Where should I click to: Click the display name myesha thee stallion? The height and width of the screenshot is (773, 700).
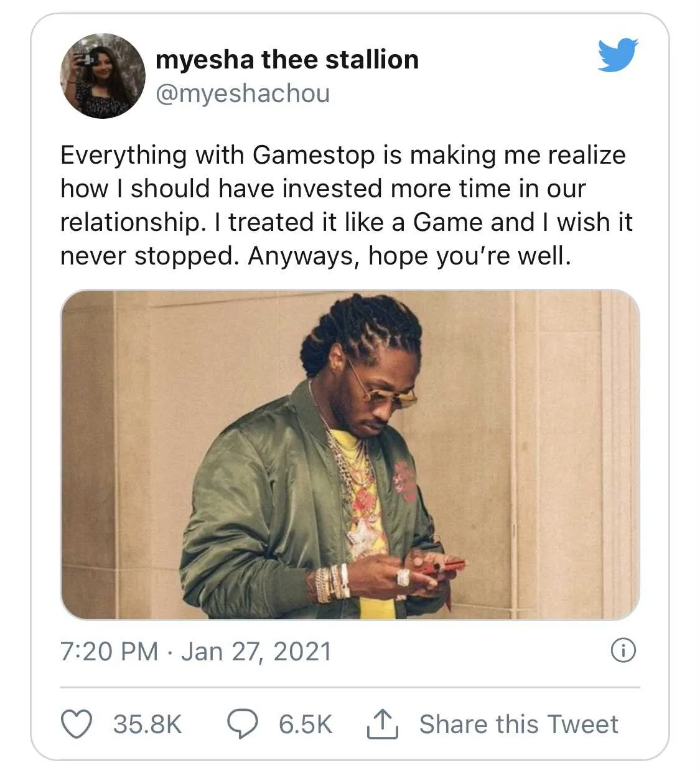287,59
